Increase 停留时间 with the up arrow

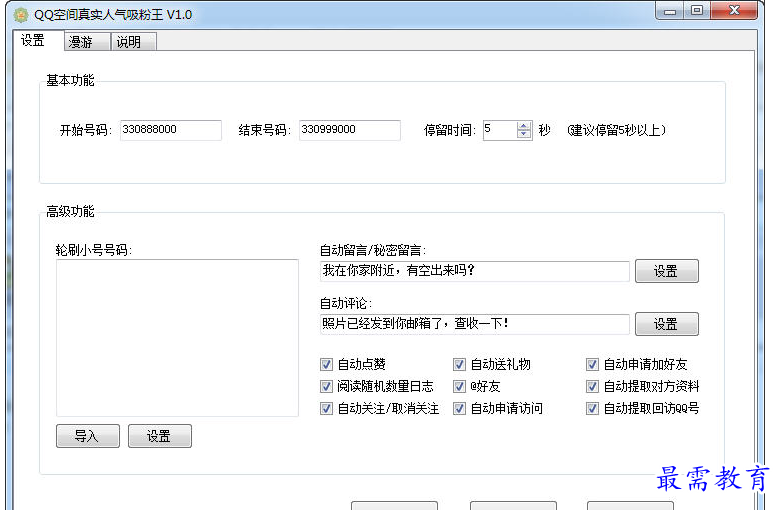[523, 126]
